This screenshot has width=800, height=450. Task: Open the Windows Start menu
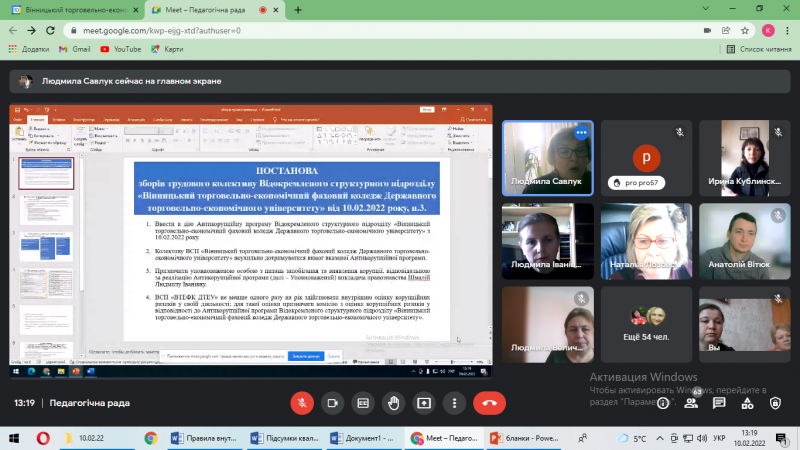14,438
